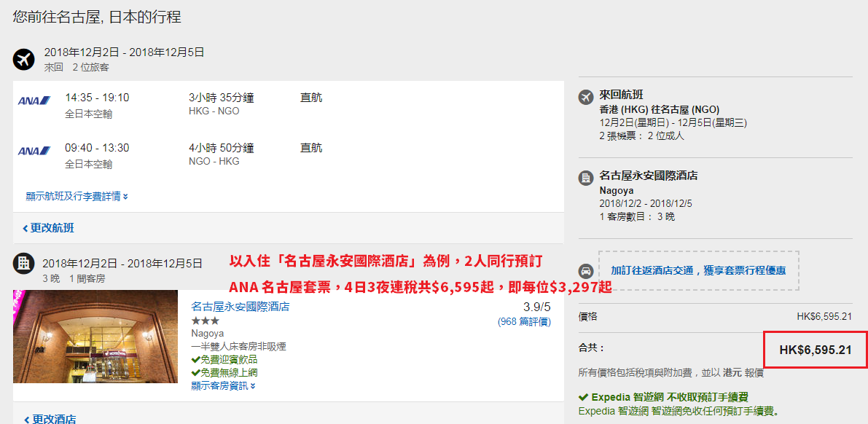The width and height of the screenshot is (868, 424).
Task: Click the hotel icon in the price summary sidebar
Action: coord(586,178)
